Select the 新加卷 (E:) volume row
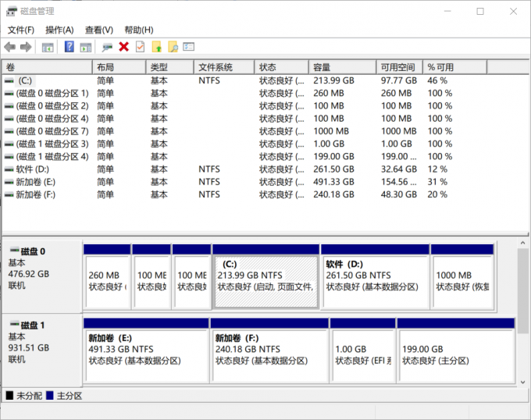The width and height of the screenshot is (531, 420). (x=244, y=182)
